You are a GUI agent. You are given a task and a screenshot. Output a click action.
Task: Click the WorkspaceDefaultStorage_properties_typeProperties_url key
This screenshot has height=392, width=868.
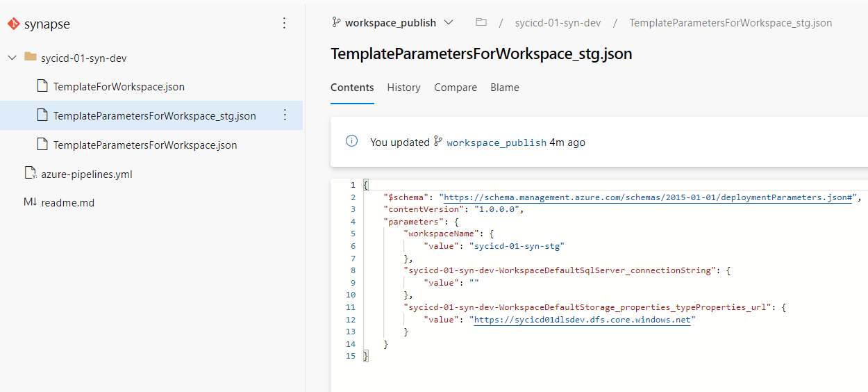[x=586, y=307]
